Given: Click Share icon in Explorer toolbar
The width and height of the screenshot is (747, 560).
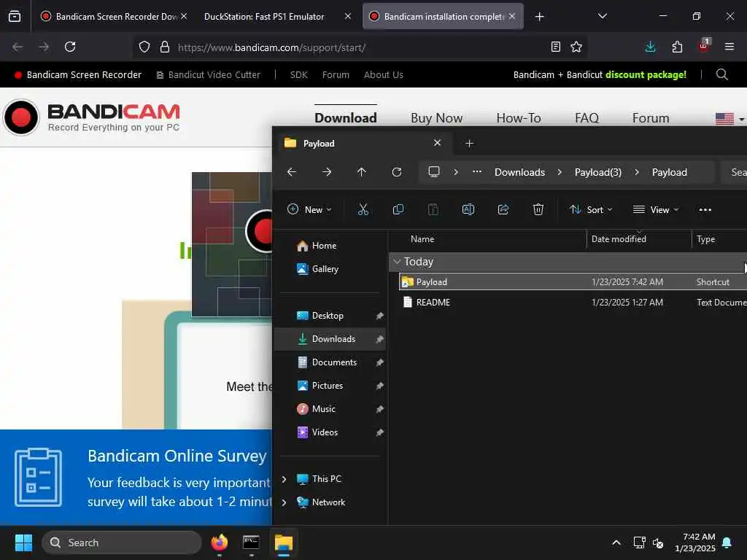Looking at the screenshot, I should click(503, 209).
